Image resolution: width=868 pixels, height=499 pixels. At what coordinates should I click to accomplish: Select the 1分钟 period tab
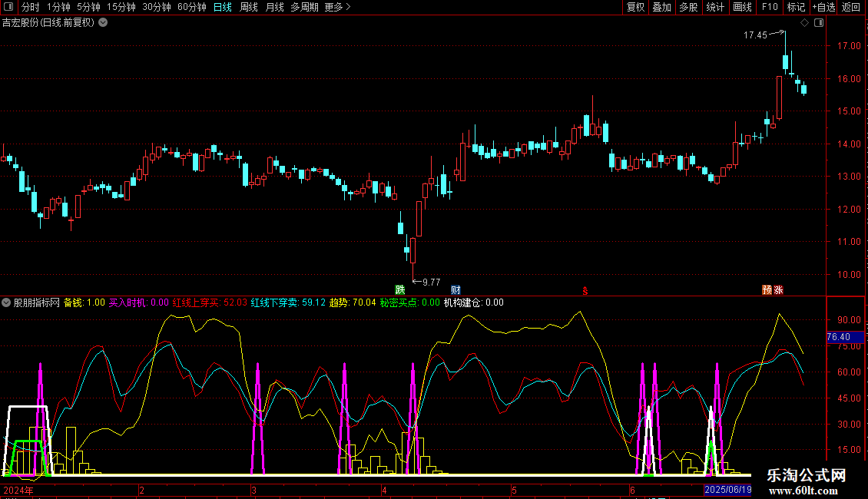coord(58,7)
